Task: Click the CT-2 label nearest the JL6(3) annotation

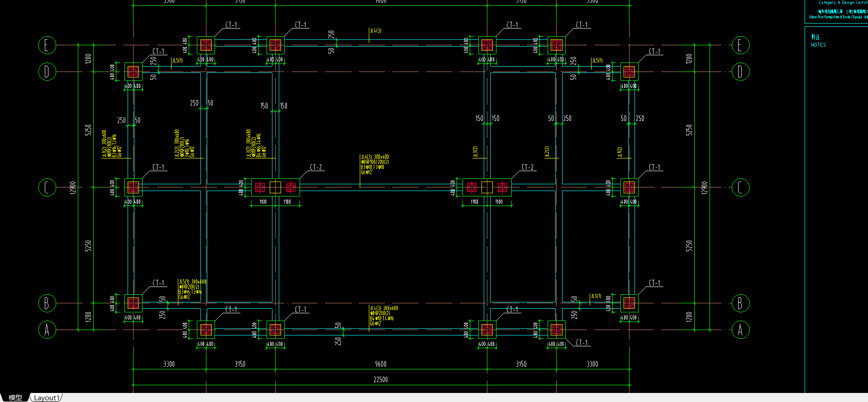Action: (x=316, y=167)
